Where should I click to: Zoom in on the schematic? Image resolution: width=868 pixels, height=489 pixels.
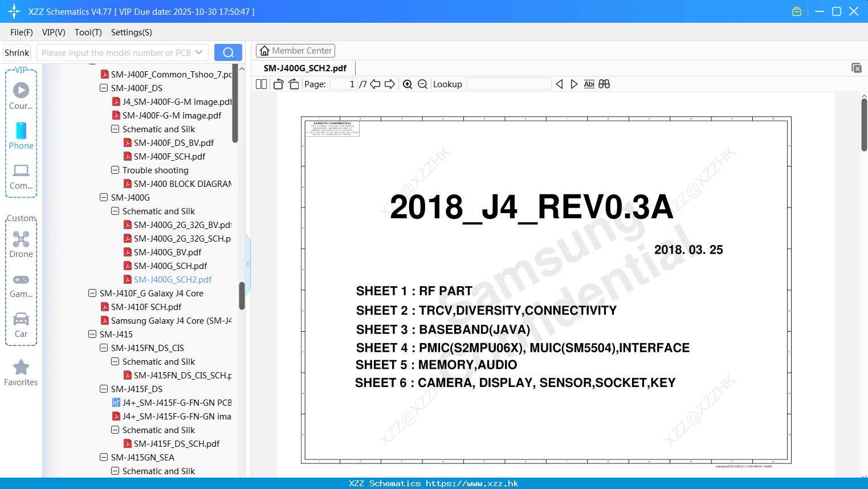point(407,84)
